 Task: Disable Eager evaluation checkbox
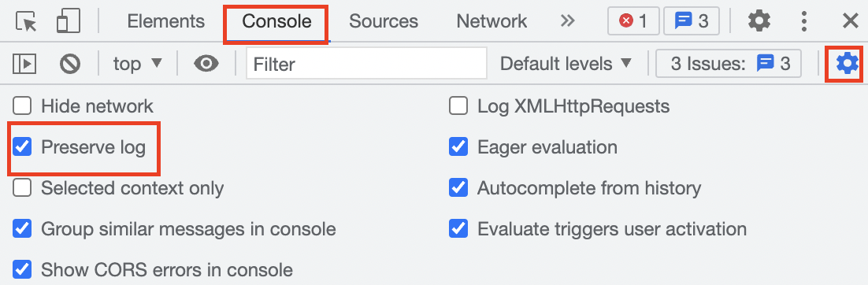(x=458, y=147)
